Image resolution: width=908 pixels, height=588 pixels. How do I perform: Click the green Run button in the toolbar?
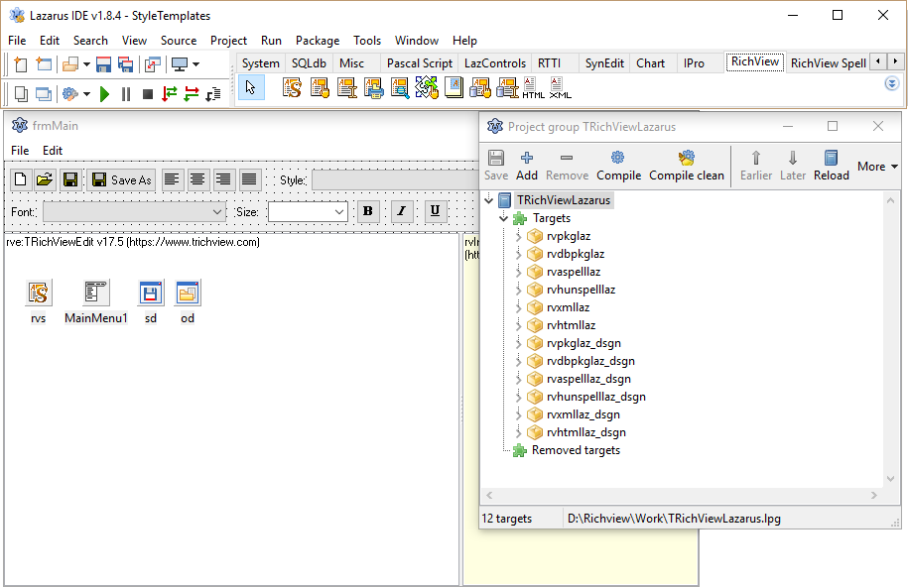104,94
